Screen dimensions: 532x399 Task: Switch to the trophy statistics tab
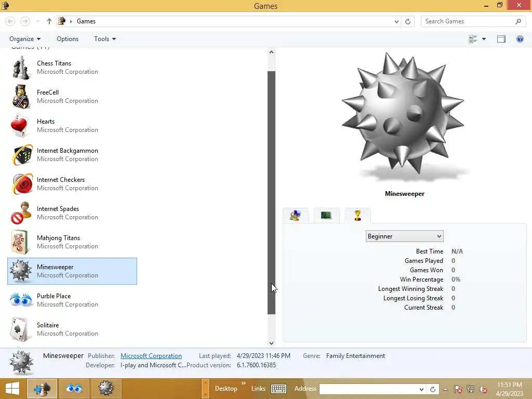(x=357, y=216)
